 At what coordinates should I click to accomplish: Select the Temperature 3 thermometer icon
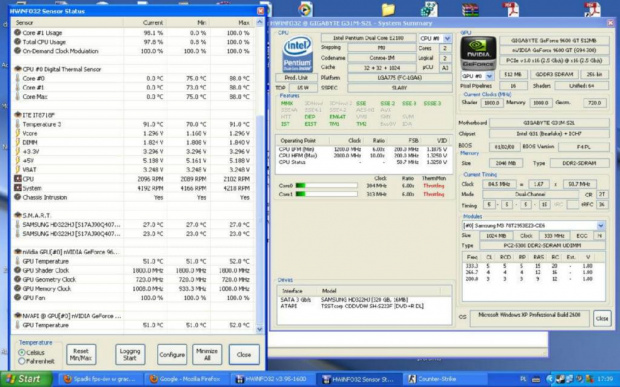(17, 124)
